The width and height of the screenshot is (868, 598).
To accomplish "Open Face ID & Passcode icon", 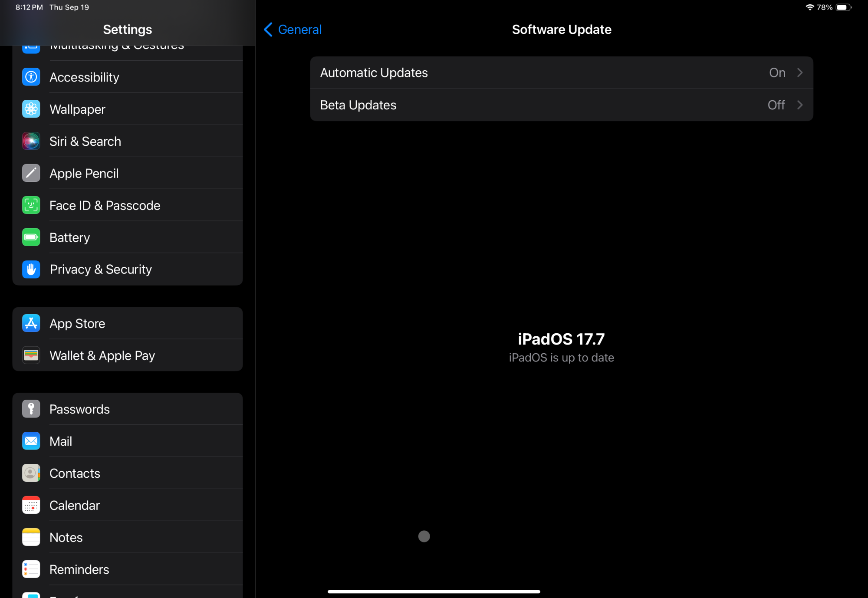I will 31,205.
